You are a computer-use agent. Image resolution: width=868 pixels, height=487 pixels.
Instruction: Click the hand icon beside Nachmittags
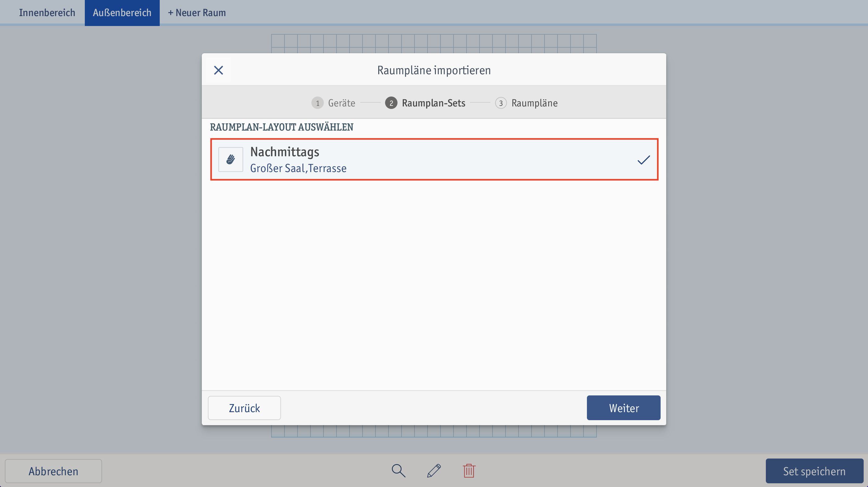pyautogui.click(x=231, y=159)
